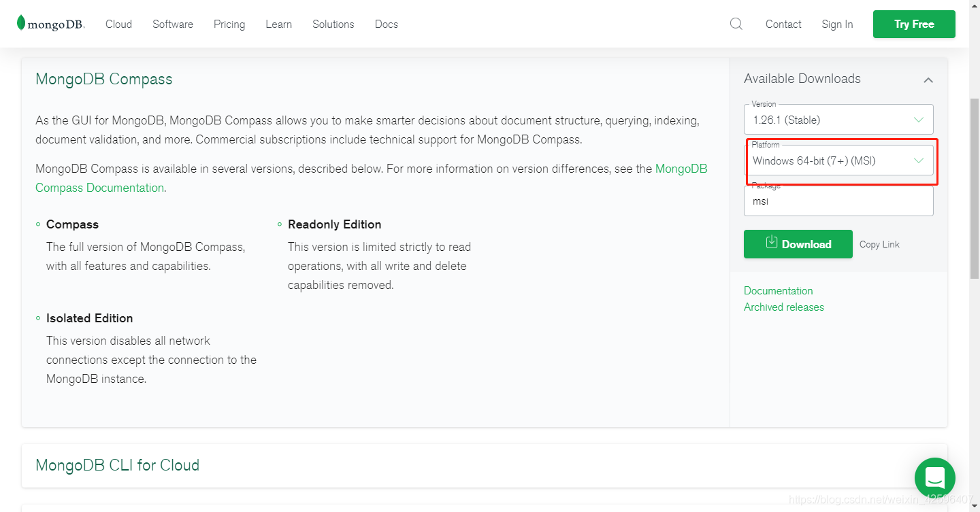Open the Archived releases link
The image size is (980, 512).
784,307
